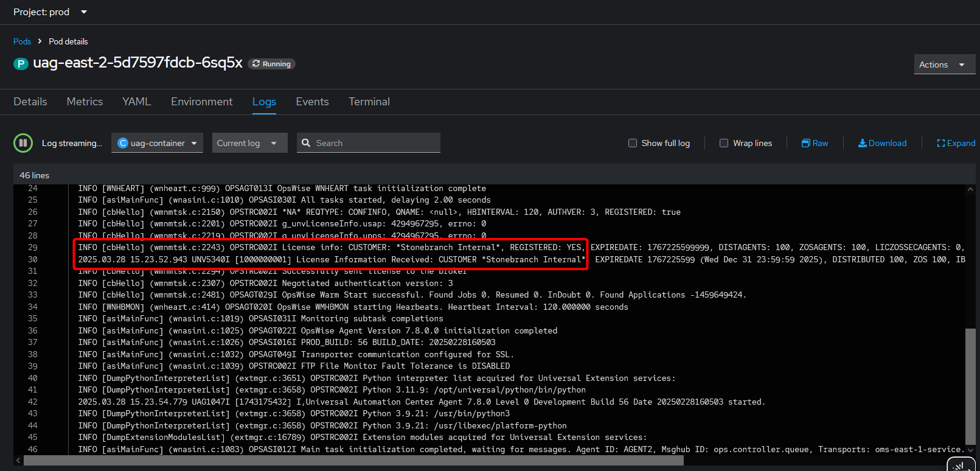Open the YAML tab
Screen dimensions: 980x471
[136, 102]
